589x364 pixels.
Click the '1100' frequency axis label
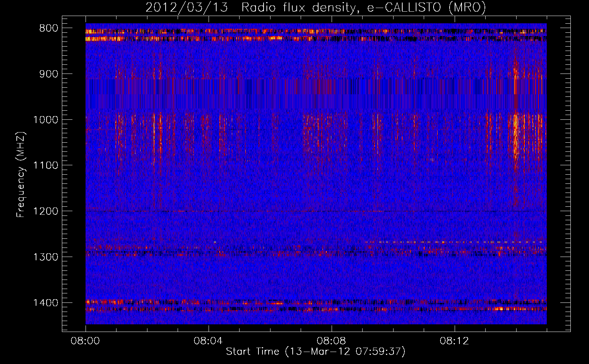coord(46,166)
